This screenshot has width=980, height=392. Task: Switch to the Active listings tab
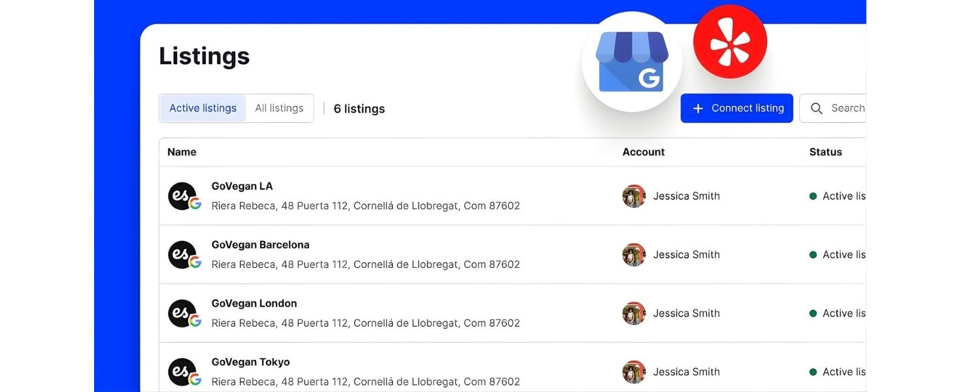pos(203,108)
